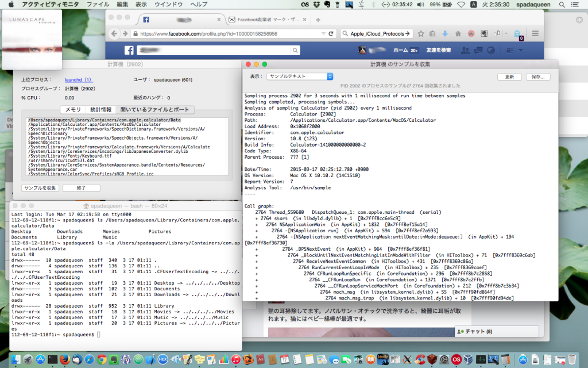This screenshot has width=588, height=368.
Task: Click the Facebook profile avatar thumbnail
Action: click(x=362, y=50)
